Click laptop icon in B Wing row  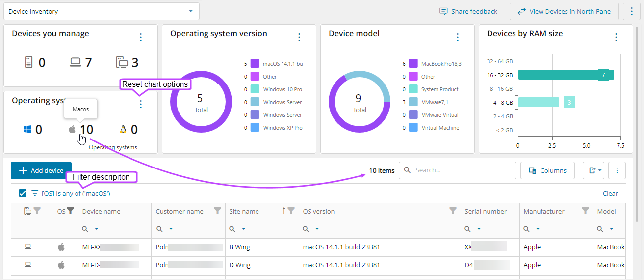(28, 247)
